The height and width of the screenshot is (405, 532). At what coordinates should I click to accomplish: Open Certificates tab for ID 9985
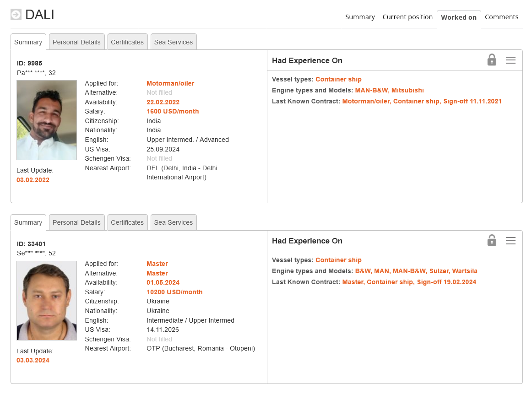(x=127, y=42)
